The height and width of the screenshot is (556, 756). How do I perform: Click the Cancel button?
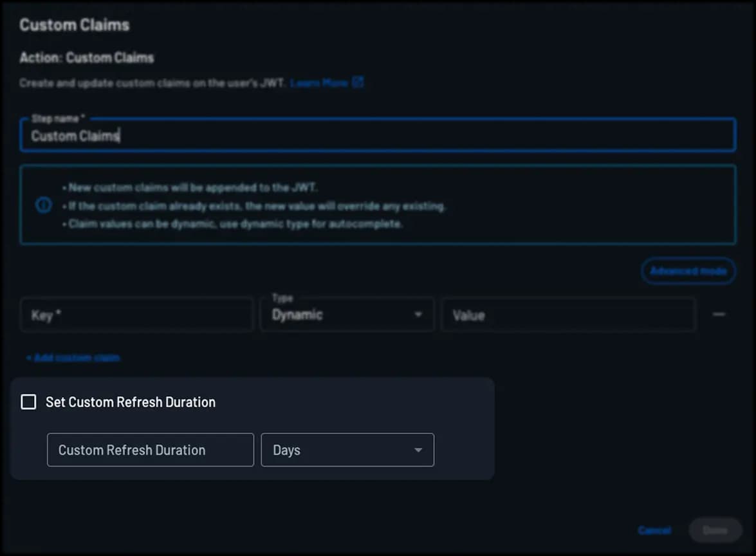(x=654, y=530)
